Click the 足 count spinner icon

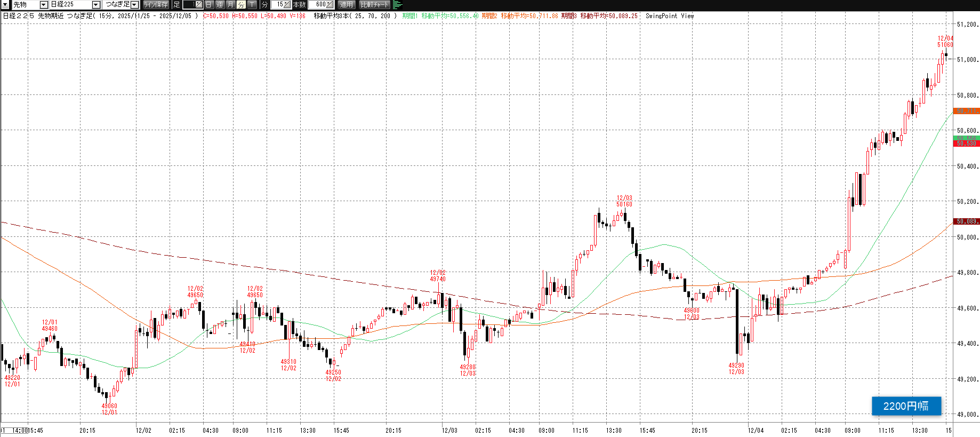pyautogui.click(x=198, y=5)
